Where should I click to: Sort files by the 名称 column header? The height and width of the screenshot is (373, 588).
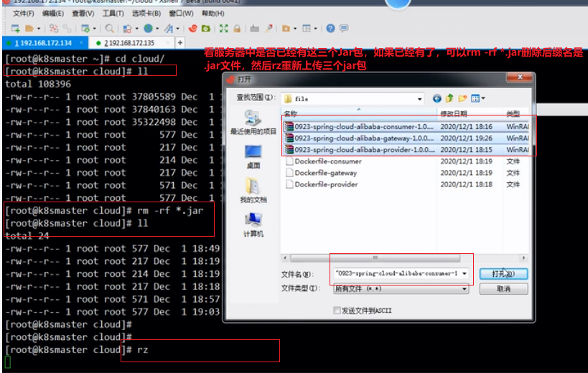point(359,113)
